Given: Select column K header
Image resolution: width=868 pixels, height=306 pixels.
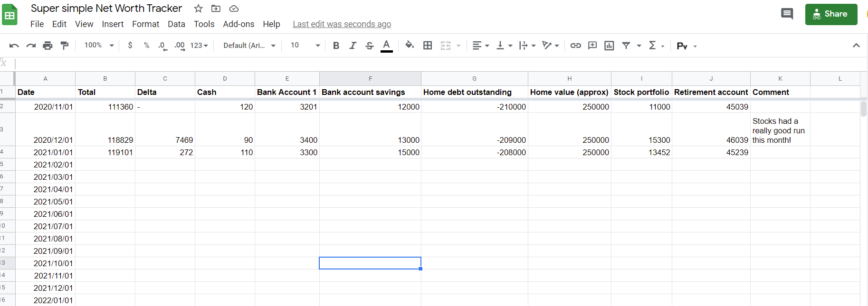Looking at the screenshot, I should [x=780, y=79].
